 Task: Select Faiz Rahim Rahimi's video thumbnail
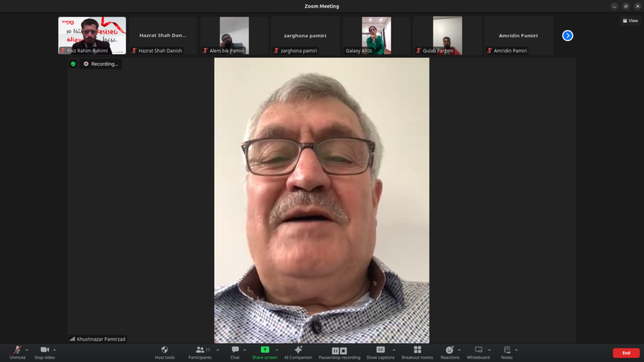(92, 35)
